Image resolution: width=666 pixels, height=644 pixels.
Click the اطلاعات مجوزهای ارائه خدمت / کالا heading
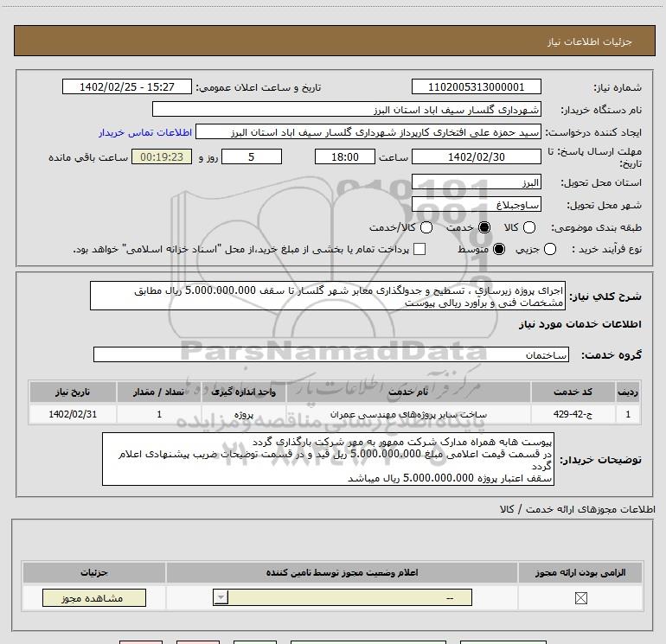[578, 509]
